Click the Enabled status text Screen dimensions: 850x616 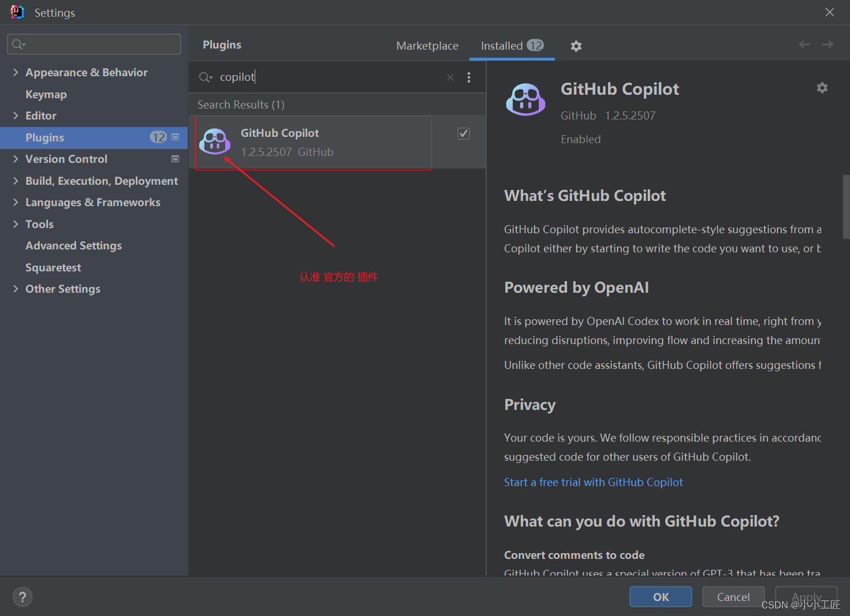(x=580, y=139)
